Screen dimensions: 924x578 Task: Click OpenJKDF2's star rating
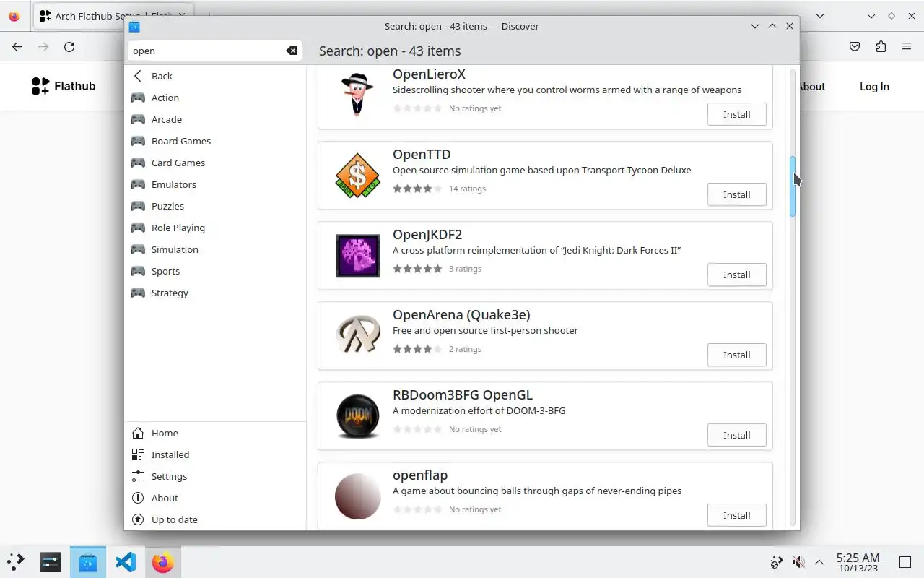[417, 269]
